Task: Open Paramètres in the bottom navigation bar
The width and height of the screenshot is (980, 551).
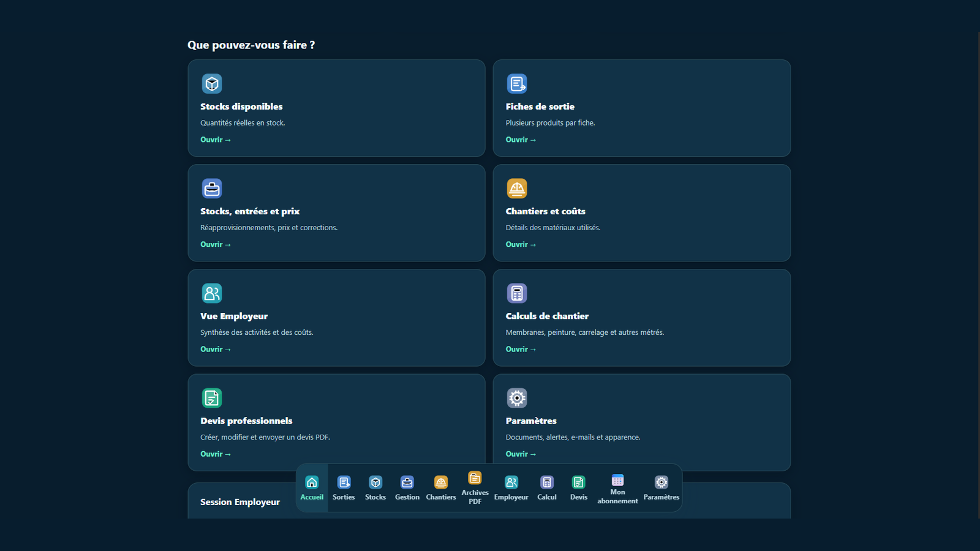Action: 661,488
